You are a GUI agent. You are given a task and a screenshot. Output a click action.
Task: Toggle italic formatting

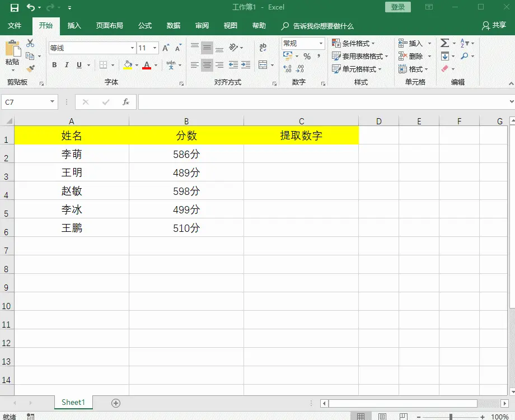(x=67, y=64)
